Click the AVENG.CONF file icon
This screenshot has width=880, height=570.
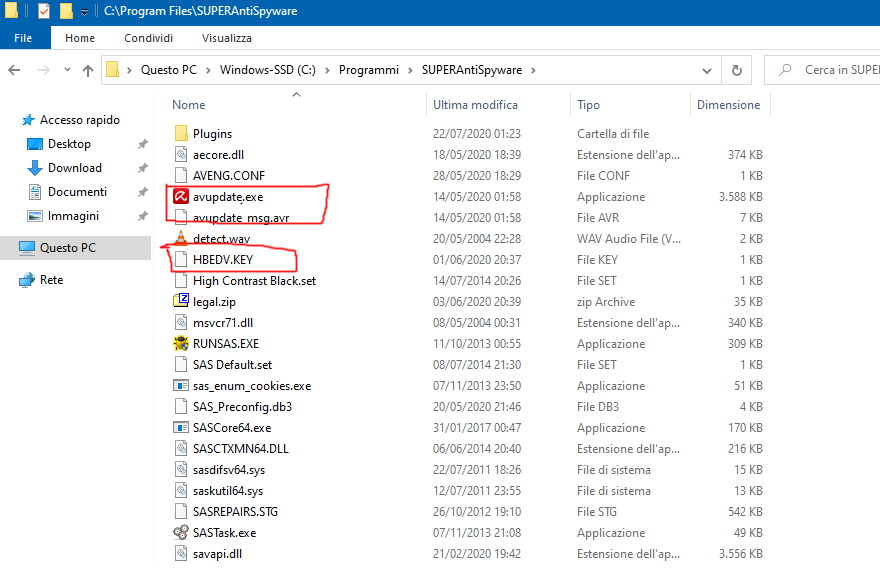181,176
